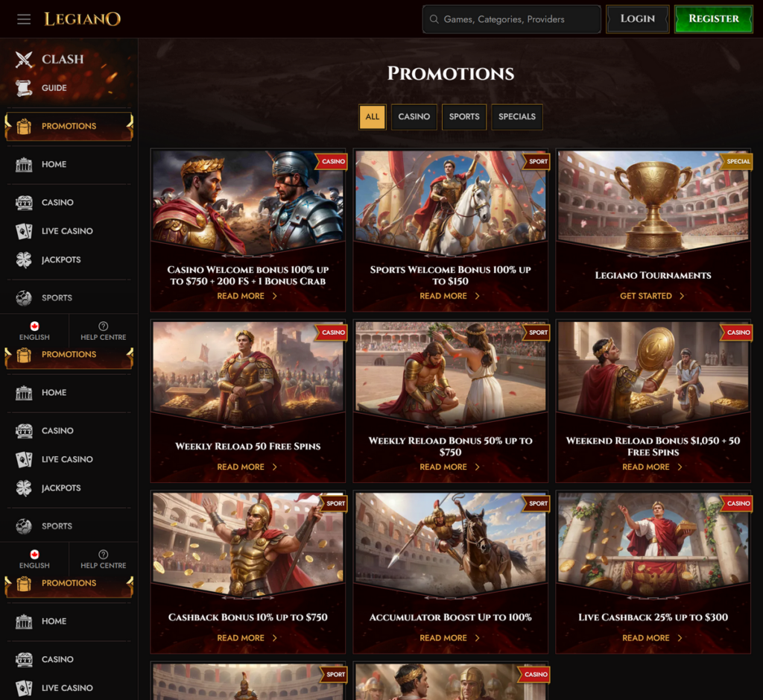This screenshot has height=700, width=763.
Task: Click arrow next to Get Started
Action: coord(681,296)
